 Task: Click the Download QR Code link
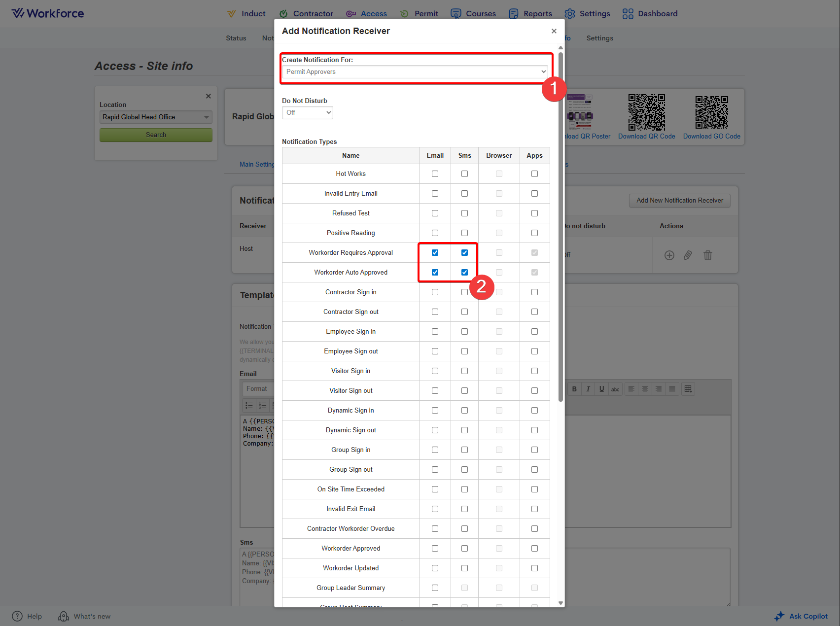(646, 137)
